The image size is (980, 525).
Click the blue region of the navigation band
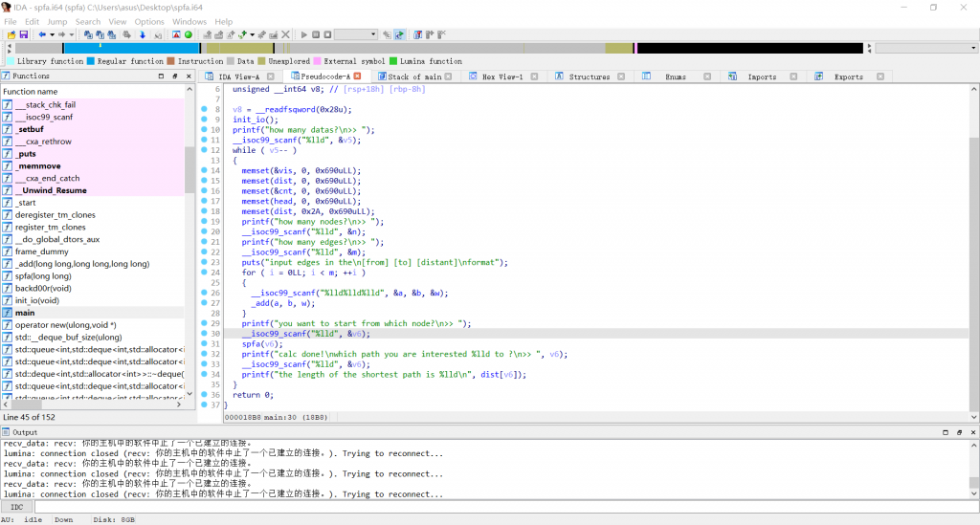tap(131, 48)
